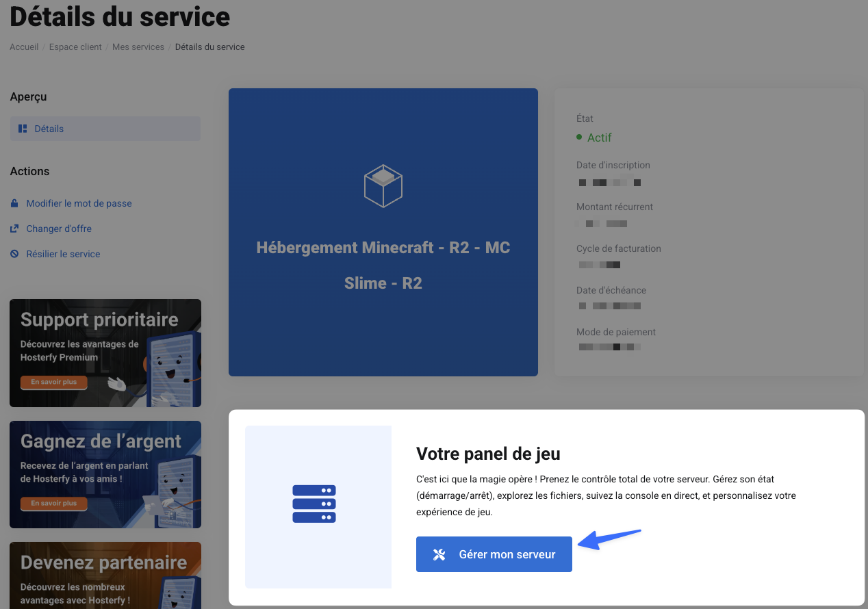Click the Gérer mon serveur button
This screenshot has width=868, height=609.
pos(494,554)
